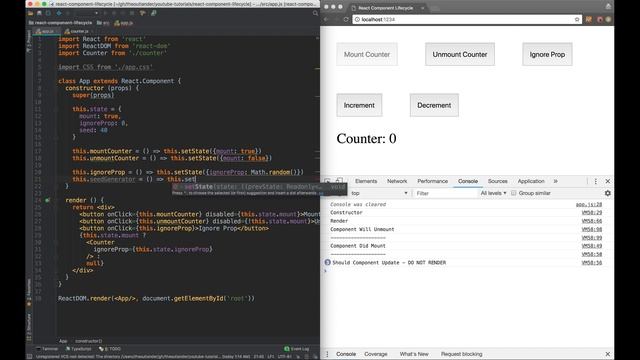Select the Should Component Update console message
The width and height of the screenshot is (640, 360).
pyautogui.click(x=389, y=263)
